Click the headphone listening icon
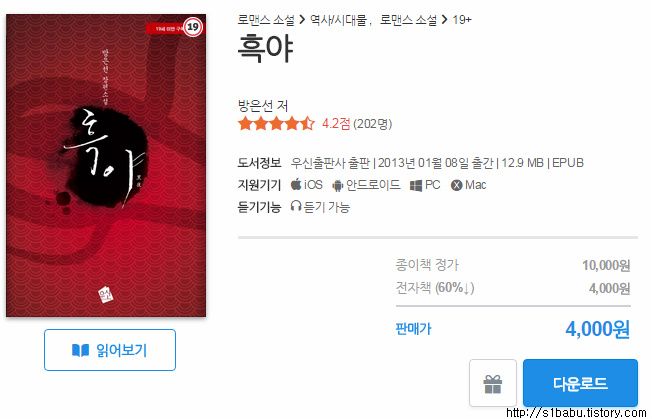This screenshot has height=419, width=652. click(296, 206)
